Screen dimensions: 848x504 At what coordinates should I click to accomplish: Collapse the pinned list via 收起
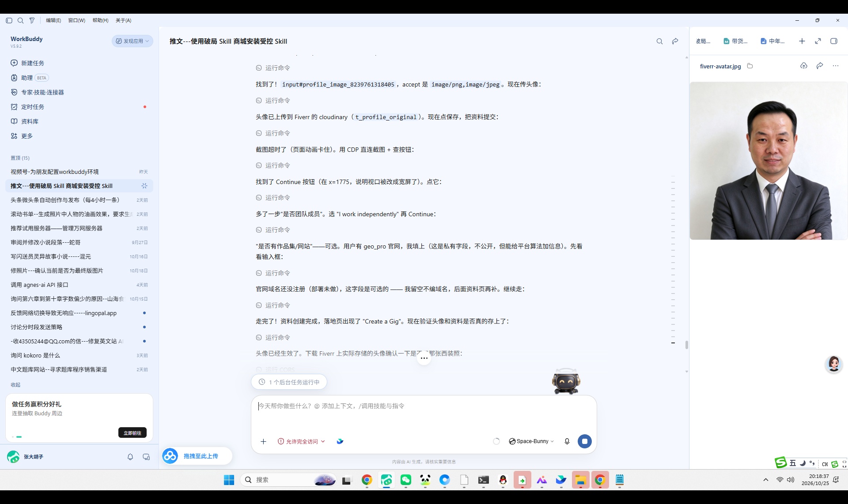coord(15,385)
